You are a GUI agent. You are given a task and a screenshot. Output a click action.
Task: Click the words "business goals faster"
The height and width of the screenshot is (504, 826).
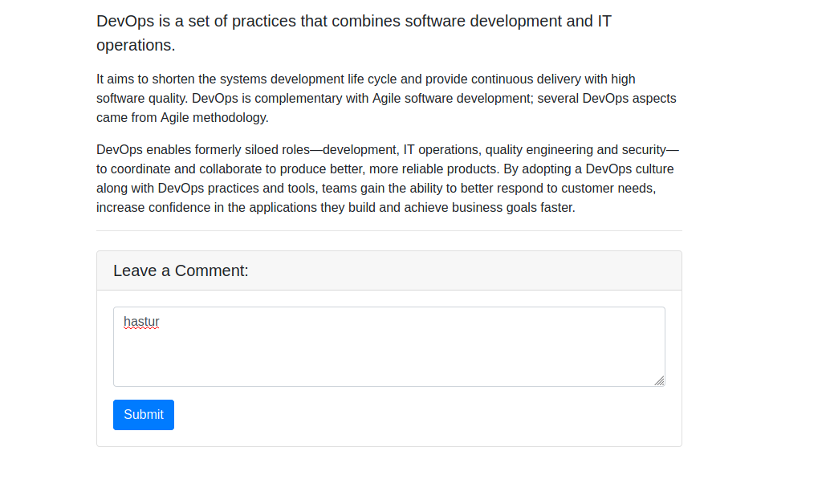click(513, 207)
